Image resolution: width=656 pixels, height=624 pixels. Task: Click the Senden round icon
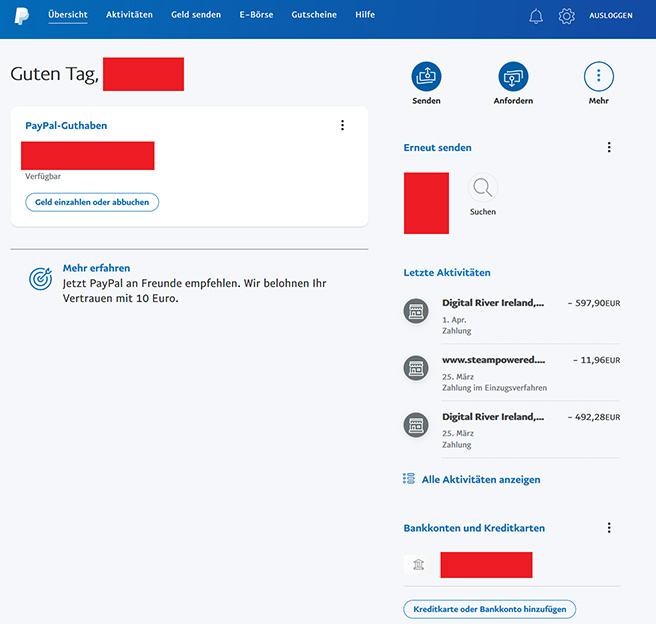click(426, 76)
